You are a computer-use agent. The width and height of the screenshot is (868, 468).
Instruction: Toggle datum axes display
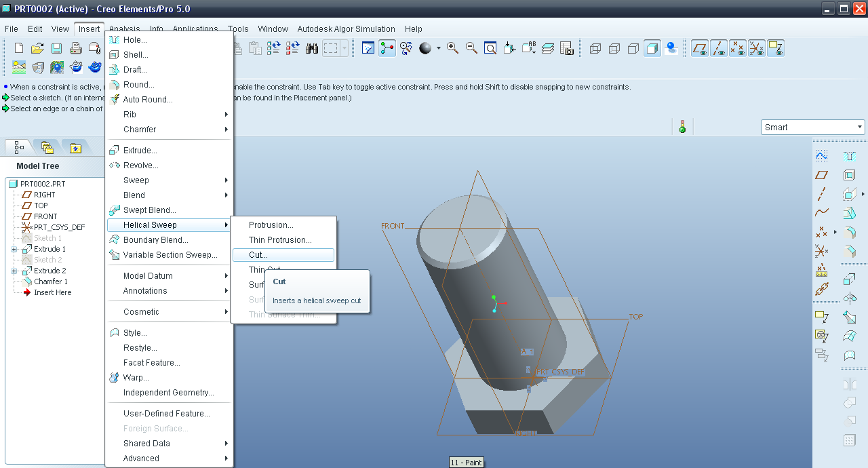[719, 48]
